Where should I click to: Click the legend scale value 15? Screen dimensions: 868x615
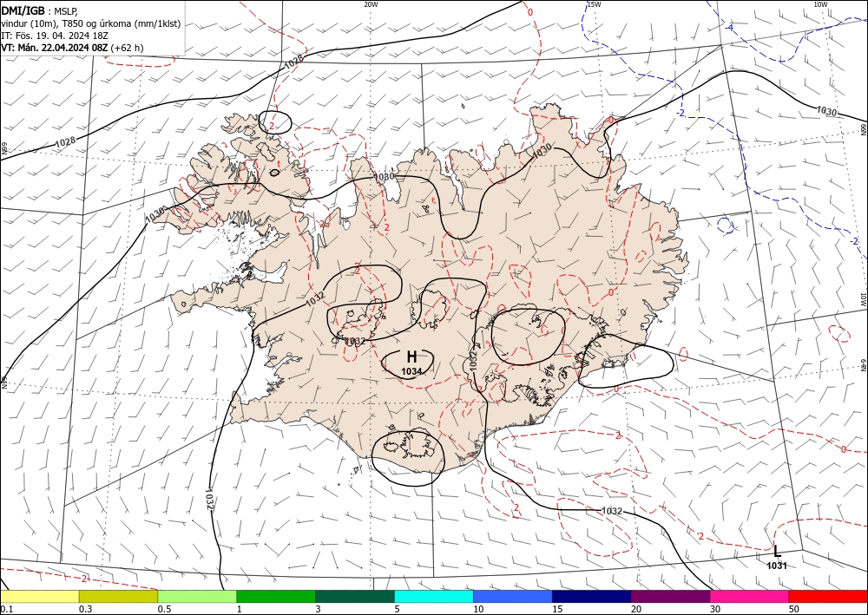pos(557,609)
